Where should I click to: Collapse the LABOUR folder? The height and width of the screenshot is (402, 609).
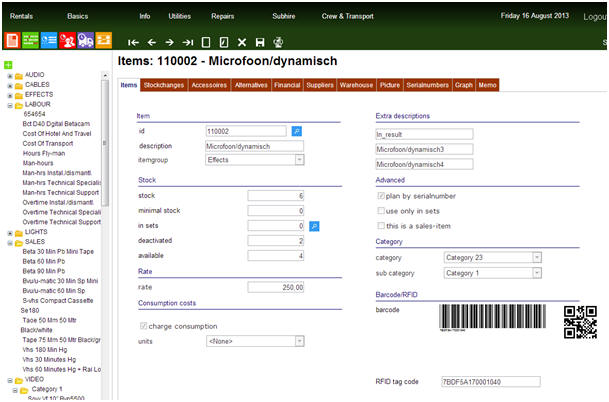[10, 105]
